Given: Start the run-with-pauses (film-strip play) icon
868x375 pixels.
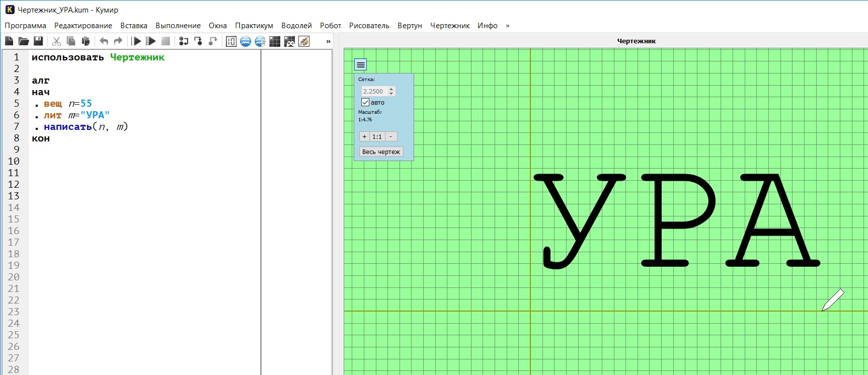Looking at the screenshot, I should [x=150, y=41].
